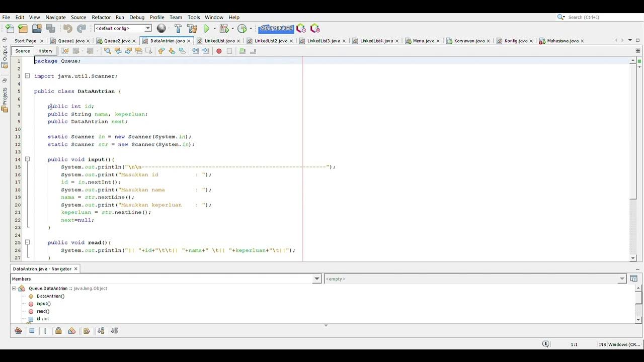Click the New Project toolbar icon
Screen dimensions: 644x362
[23, 29]
